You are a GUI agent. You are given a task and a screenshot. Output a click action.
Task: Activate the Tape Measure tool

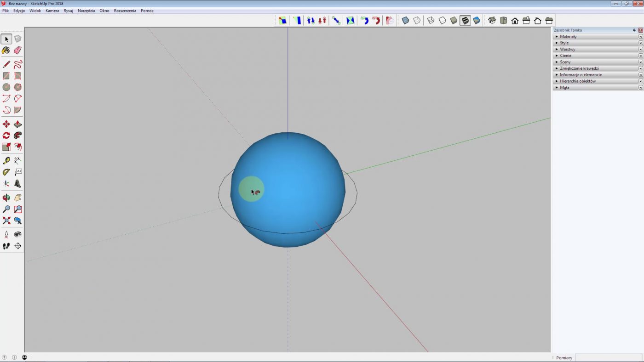pyautogui.click(x=6, y=160)
